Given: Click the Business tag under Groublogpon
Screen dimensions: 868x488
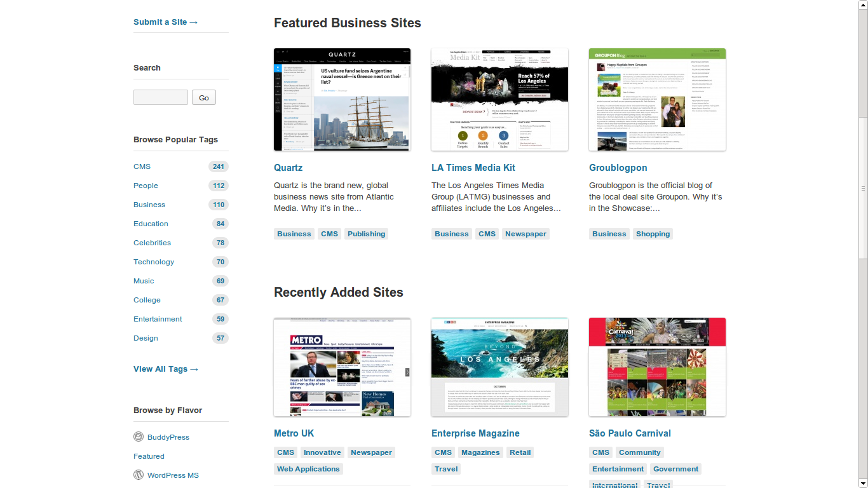Looking at the screenshot, I should [609, 234].
